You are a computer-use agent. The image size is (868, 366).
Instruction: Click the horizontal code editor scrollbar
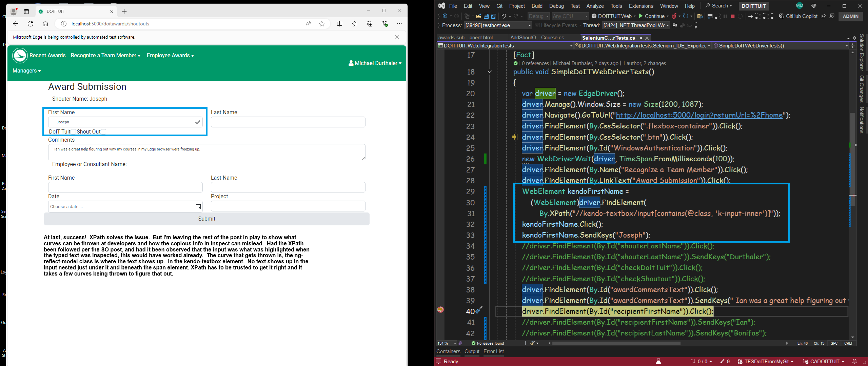(x=616, y=343)
